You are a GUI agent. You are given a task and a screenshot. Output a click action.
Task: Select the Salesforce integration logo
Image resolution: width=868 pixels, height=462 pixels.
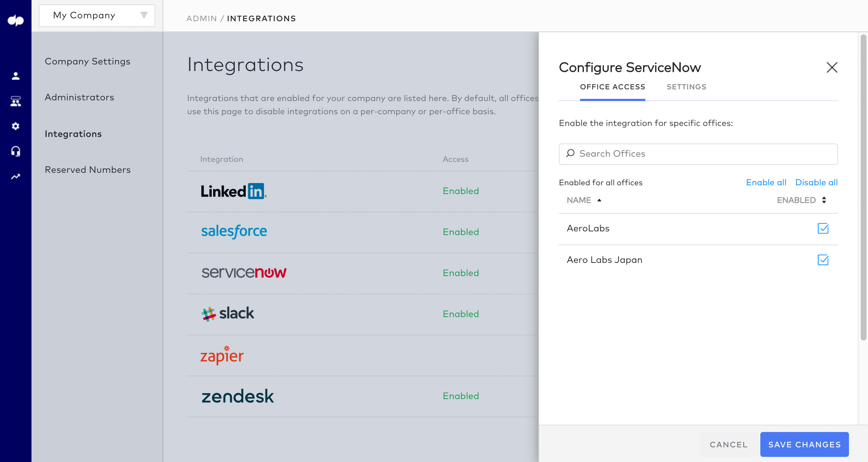point(234,231)
